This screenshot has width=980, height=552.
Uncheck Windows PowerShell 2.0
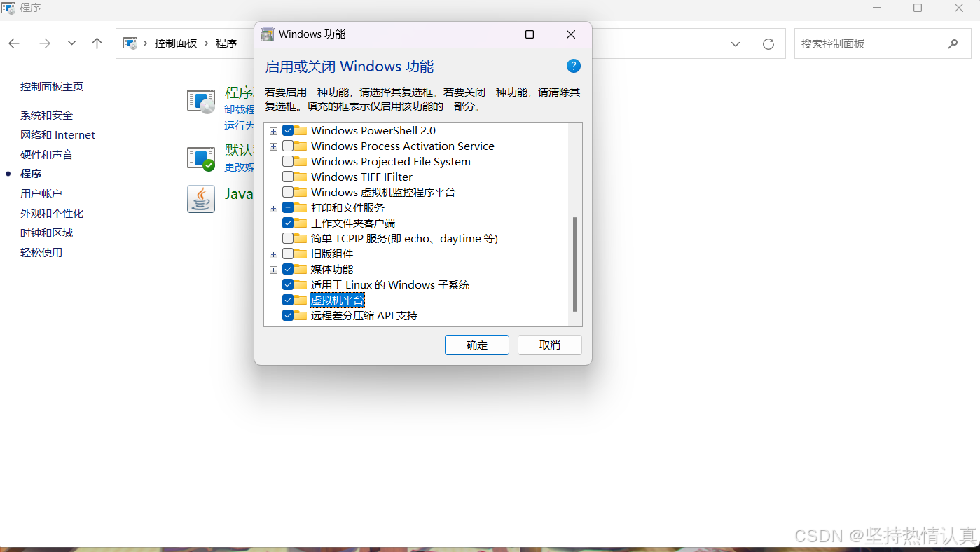pyautogui.click(x=288, y=130)
